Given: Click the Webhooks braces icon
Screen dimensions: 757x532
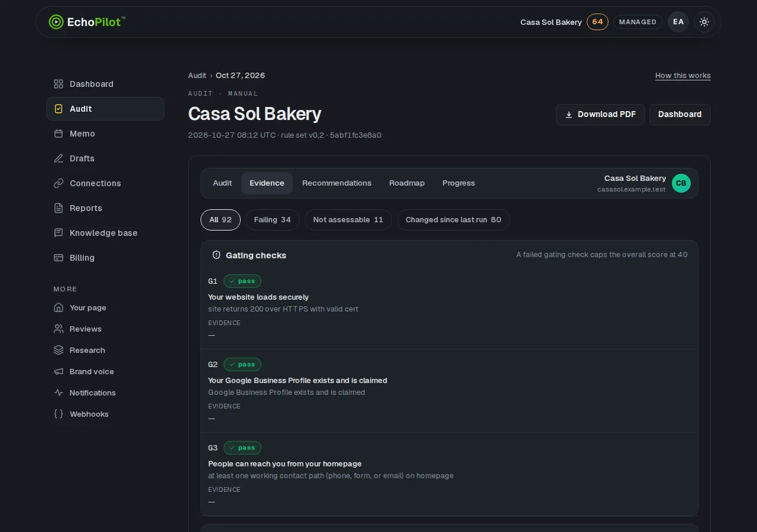Looking at the screenshot, I should [59, 414].
